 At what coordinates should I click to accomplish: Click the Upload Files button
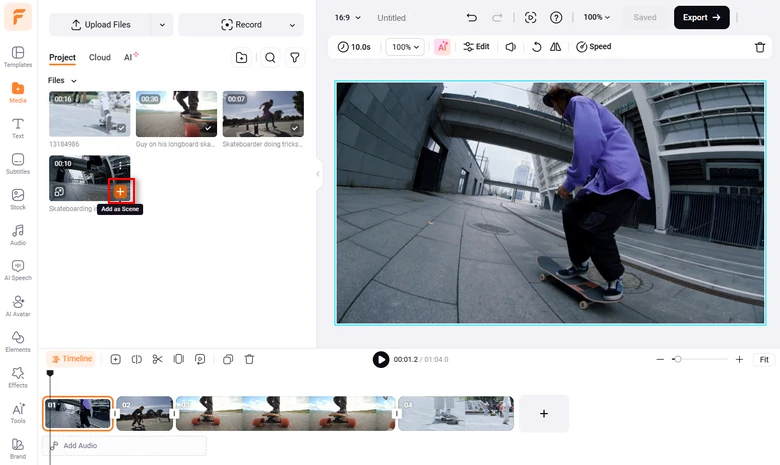pos(100,25)
